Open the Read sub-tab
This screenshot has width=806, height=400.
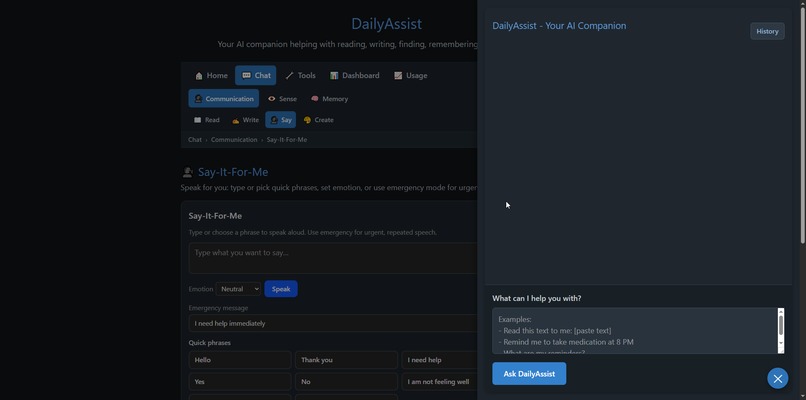207,120
